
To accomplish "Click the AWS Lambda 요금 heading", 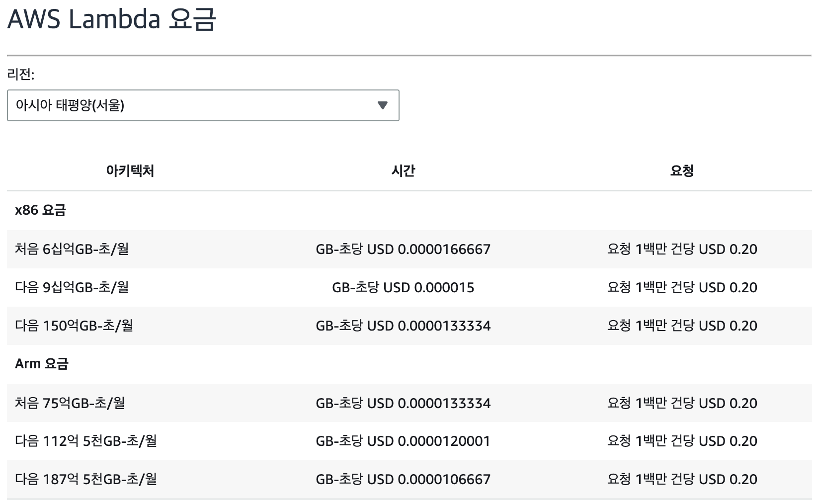I will (111, 20).
